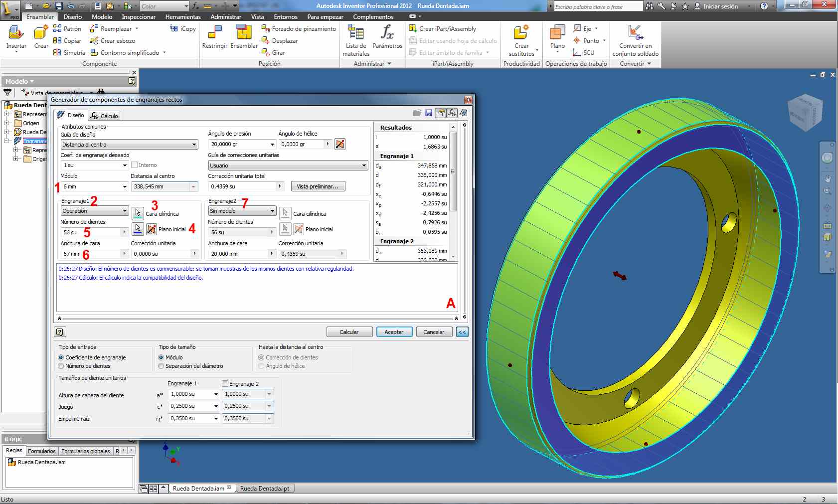Select the SCU tool

coord(583,53)
